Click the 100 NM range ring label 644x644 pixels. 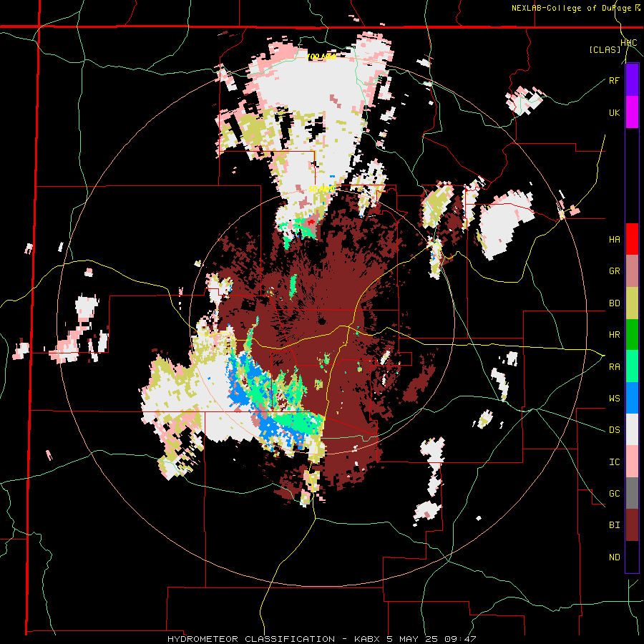[321, 57]
